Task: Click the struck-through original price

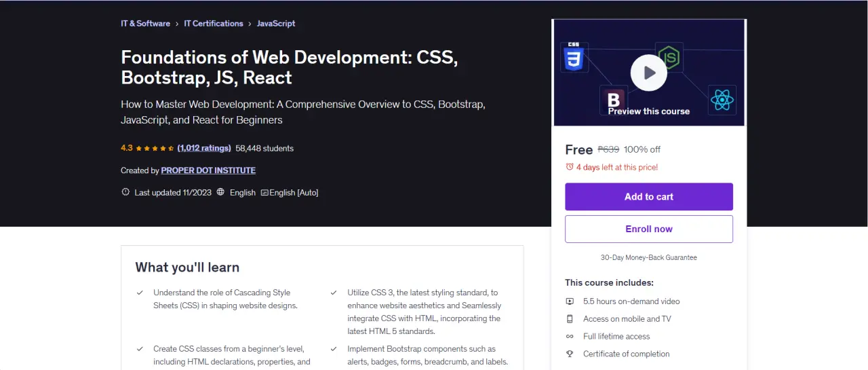Action: [608, 149]
